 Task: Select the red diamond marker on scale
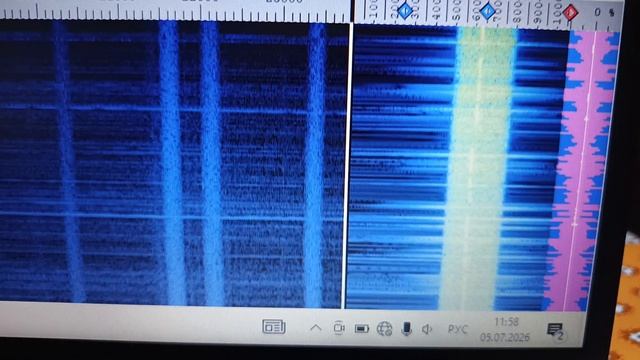(x=570, y=12)
